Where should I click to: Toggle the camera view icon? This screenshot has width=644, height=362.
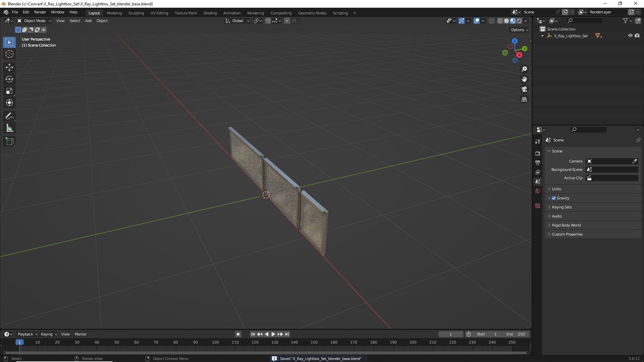click(x=524, y=89)
